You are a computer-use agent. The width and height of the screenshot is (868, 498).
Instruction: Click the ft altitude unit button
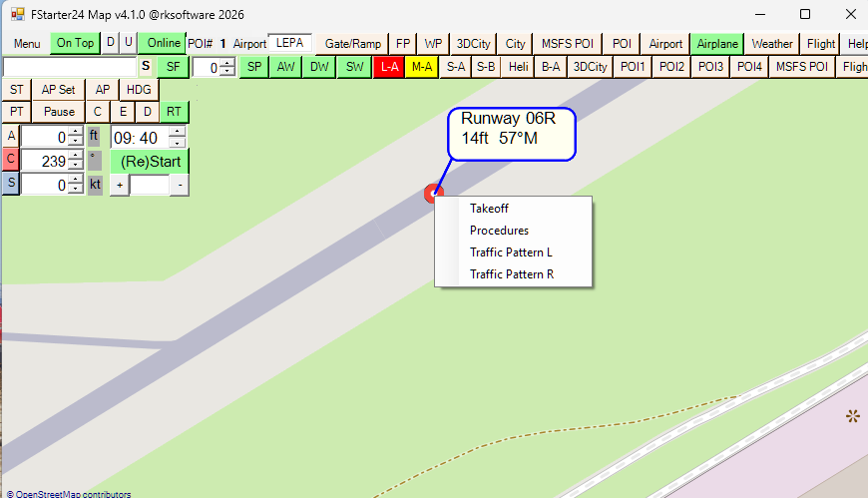tap(94, 136)
